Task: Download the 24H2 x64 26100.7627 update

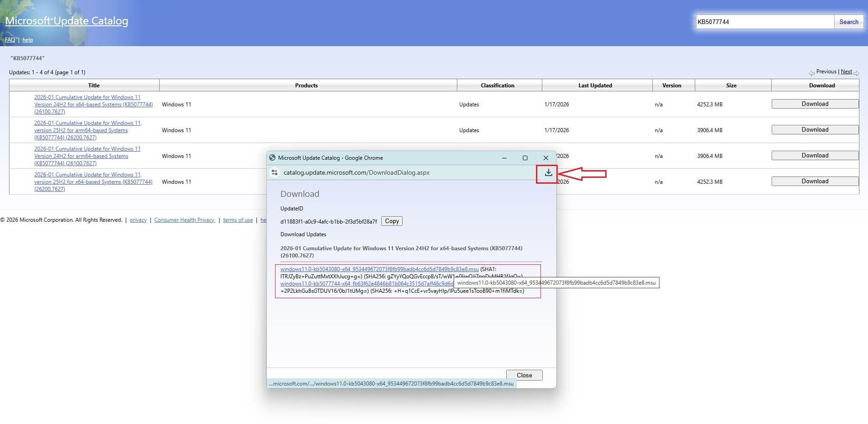Action: pos(815,104)
